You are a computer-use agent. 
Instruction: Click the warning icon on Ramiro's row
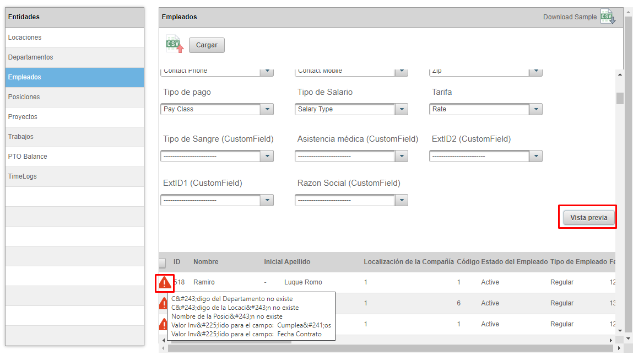point(165,283)
